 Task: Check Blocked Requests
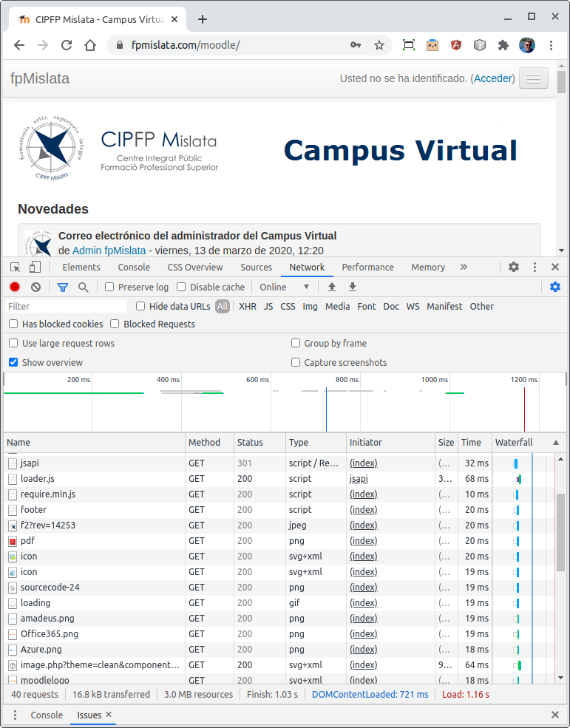click(115, 324)
